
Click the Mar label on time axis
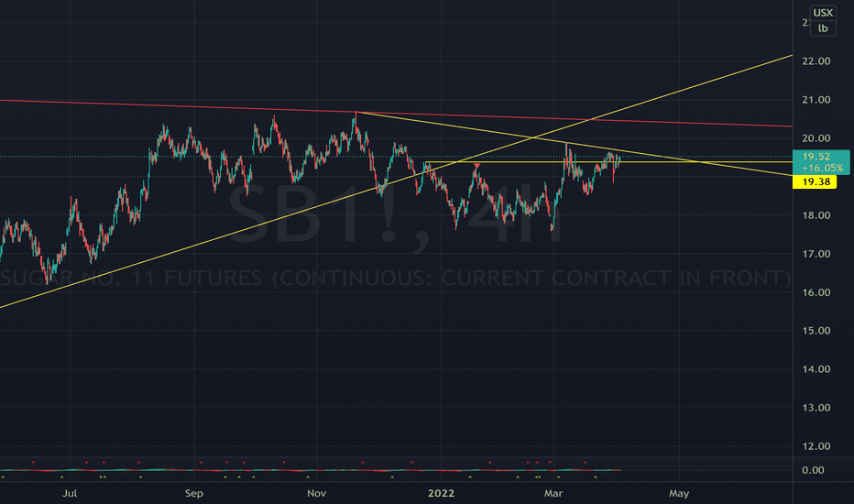(553, 494)
